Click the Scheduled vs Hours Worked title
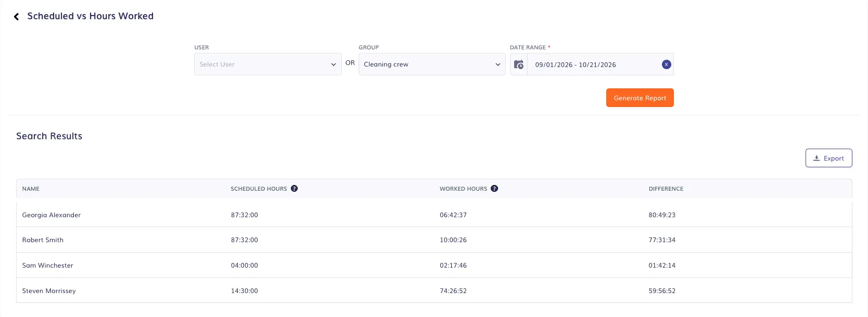The height and width of the screenshot is (317, 868). pyautogui.click(x=91, y=16)
